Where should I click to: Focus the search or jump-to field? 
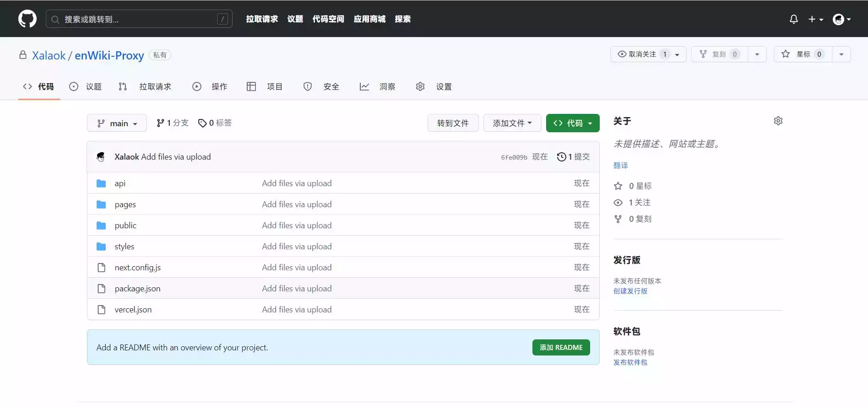[x=139, y=19]
